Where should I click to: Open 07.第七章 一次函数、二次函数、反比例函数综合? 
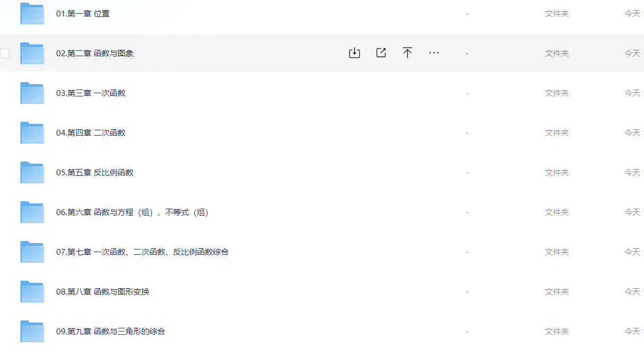142,252
